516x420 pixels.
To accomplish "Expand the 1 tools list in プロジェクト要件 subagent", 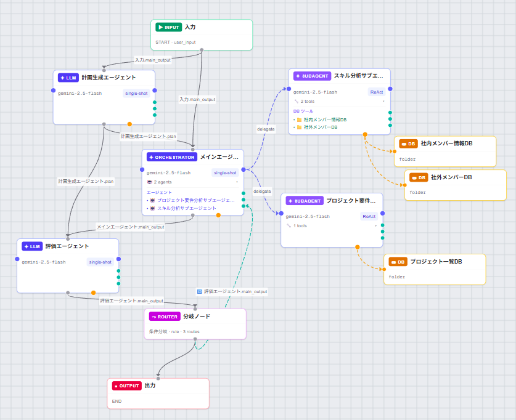I will click(x=332, y=226).
